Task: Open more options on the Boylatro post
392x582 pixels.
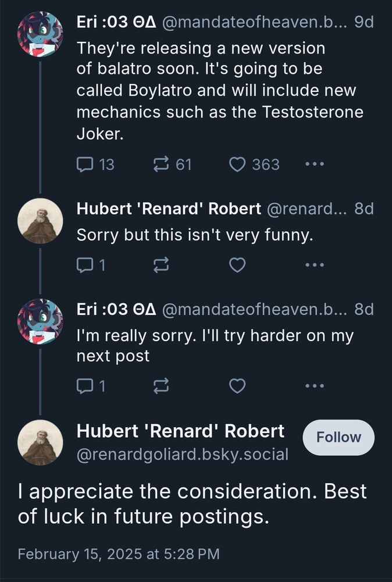Action: point(315,164)
